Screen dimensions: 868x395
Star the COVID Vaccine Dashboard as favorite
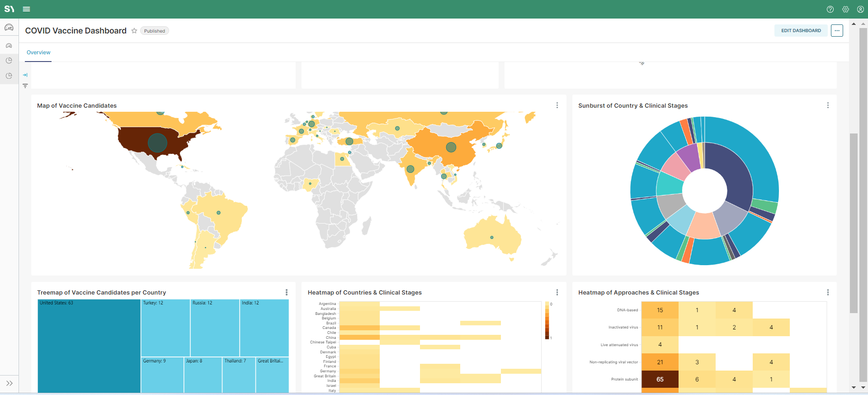pos(134,31)
